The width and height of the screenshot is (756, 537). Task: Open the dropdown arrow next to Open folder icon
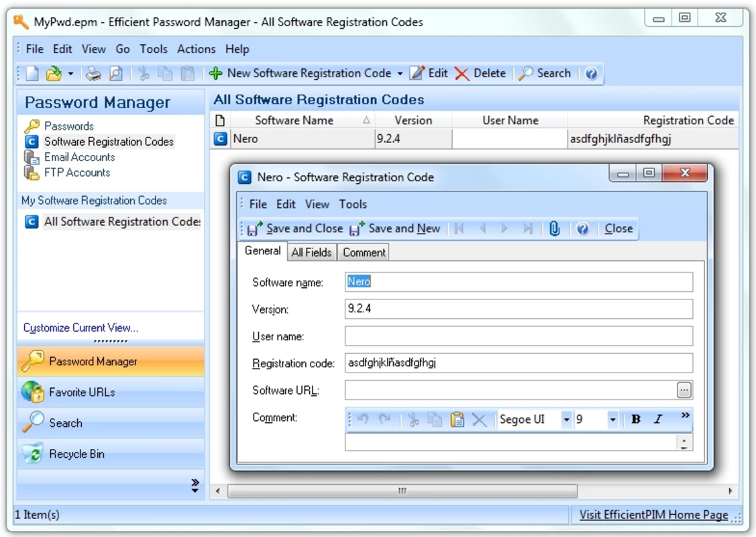click(x=70, y=74)
